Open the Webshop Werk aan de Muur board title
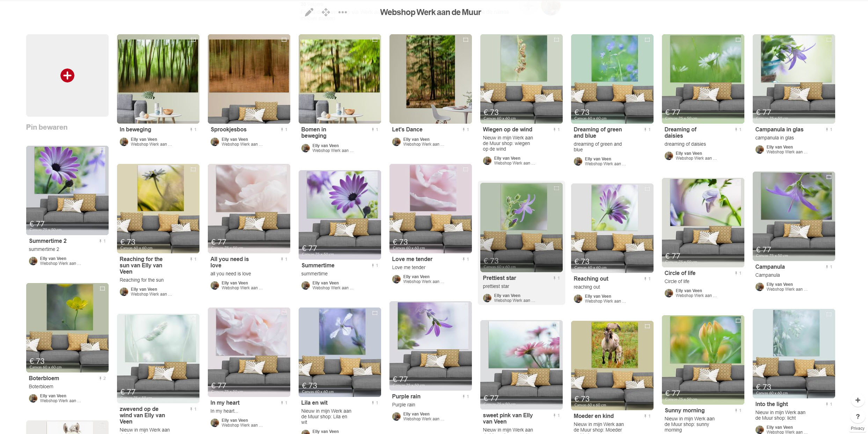This screenshot has width=868, height=434. tap(430, 12)
